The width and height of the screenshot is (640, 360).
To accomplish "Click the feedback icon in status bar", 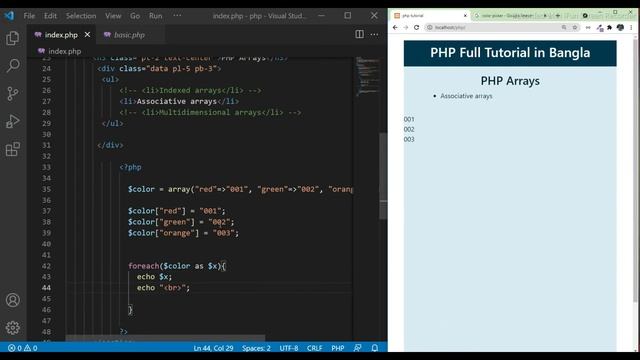I will pos(358,348).
